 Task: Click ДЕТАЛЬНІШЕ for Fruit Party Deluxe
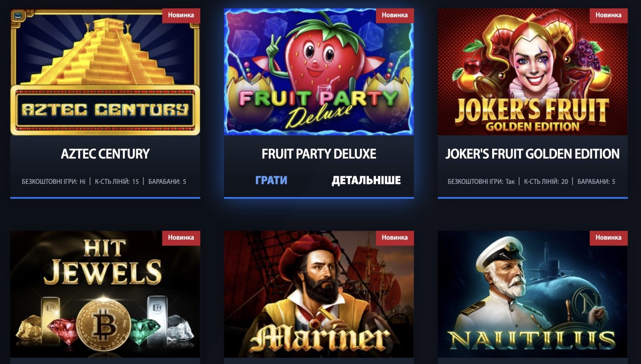click(x=366, y=180)
